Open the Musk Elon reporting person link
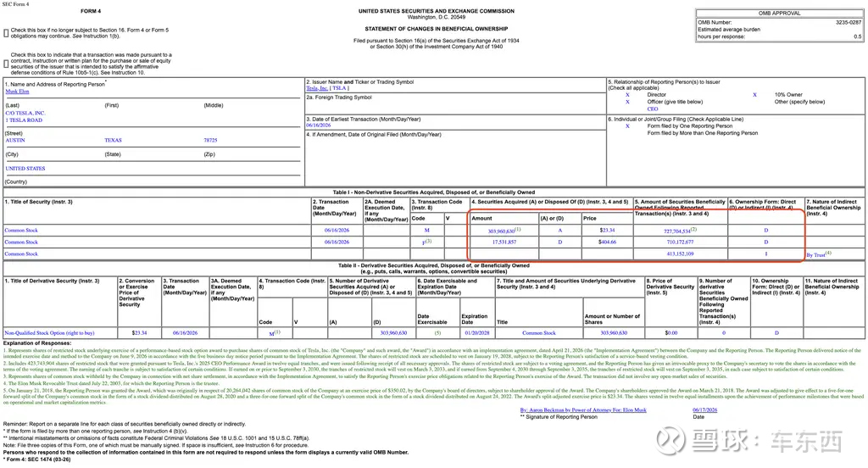This screenshot has height=468, width=868. click(x=17, y=92)
